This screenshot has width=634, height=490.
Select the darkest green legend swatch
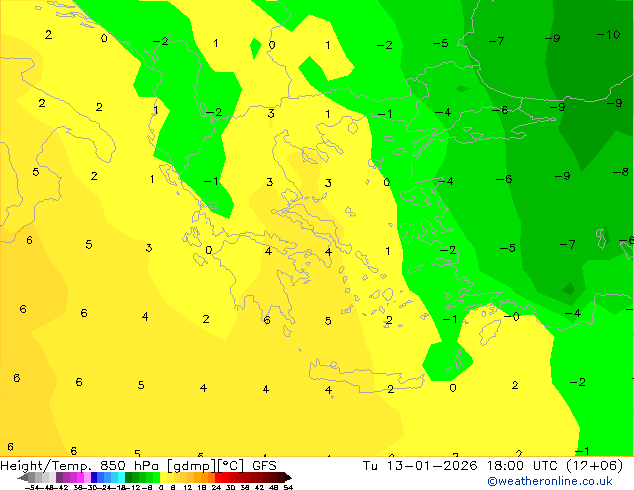coord(128,477)
